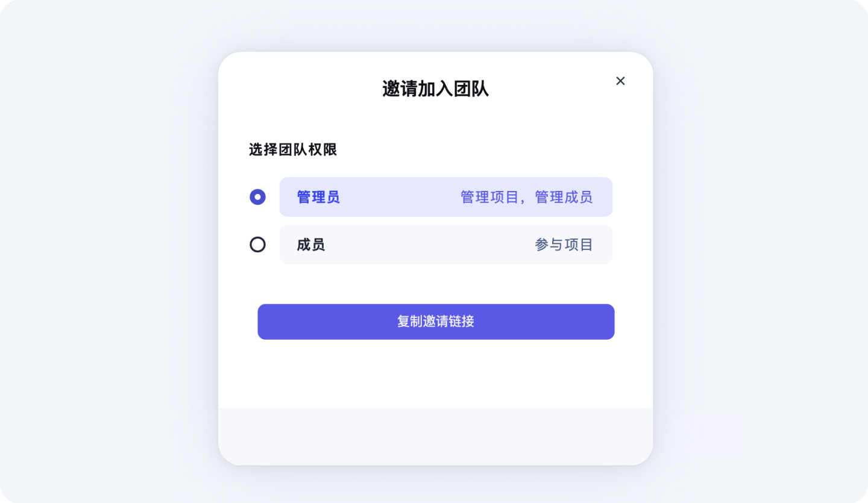Click the 复制邀请链接 button
The height and width of the screenshot is (503, 868).
coord(436,322)
